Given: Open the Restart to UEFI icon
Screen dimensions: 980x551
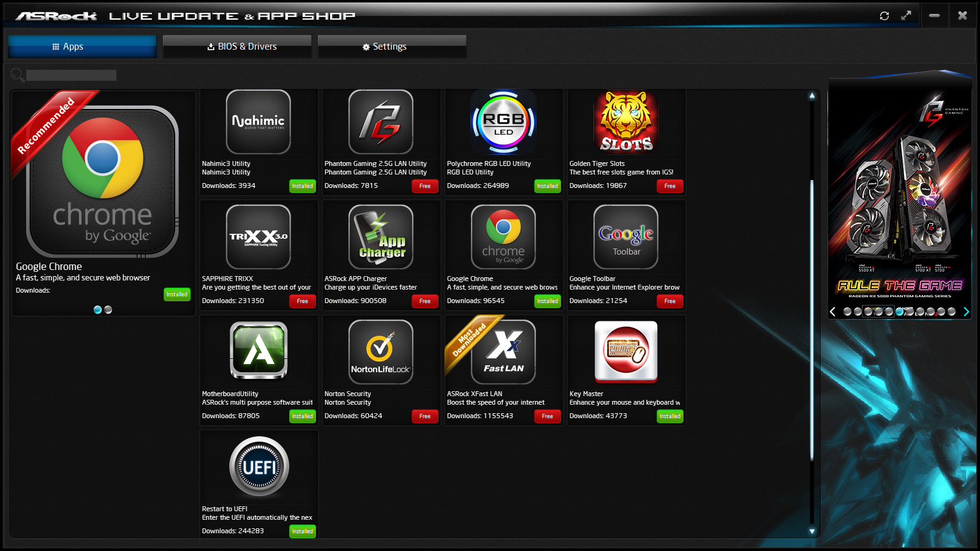Looking at the screenshot, I should click(x=258, y=467).
